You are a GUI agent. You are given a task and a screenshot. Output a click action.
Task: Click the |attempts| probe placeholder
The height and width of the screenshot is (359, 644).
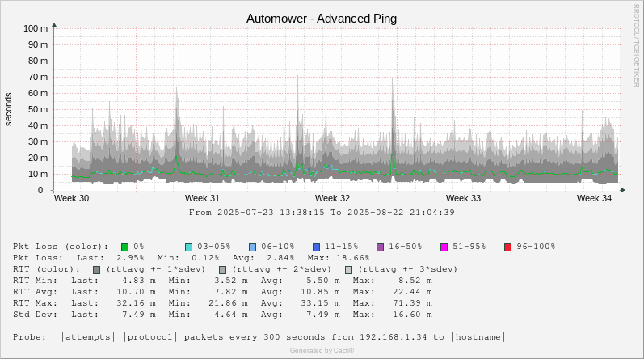[x=88, y=337]
